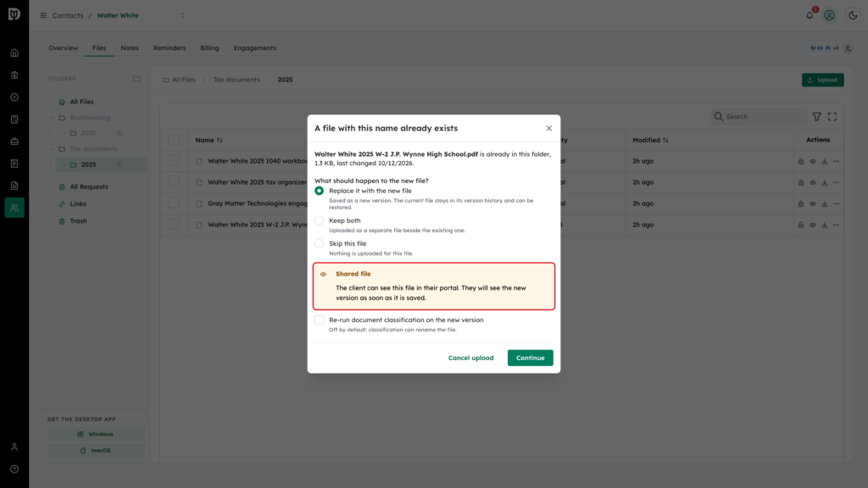Enable Re-run document classification on the new version
868x488 pixels.
pos(320,319)
